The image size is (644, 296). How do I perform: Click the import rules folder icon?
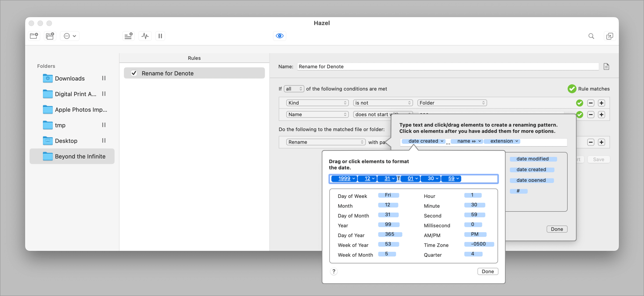click(50, 36)
